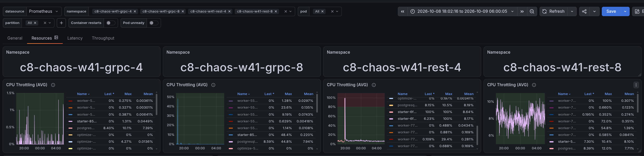Open Save options dropdown arrow

click(x=625, y=11)
